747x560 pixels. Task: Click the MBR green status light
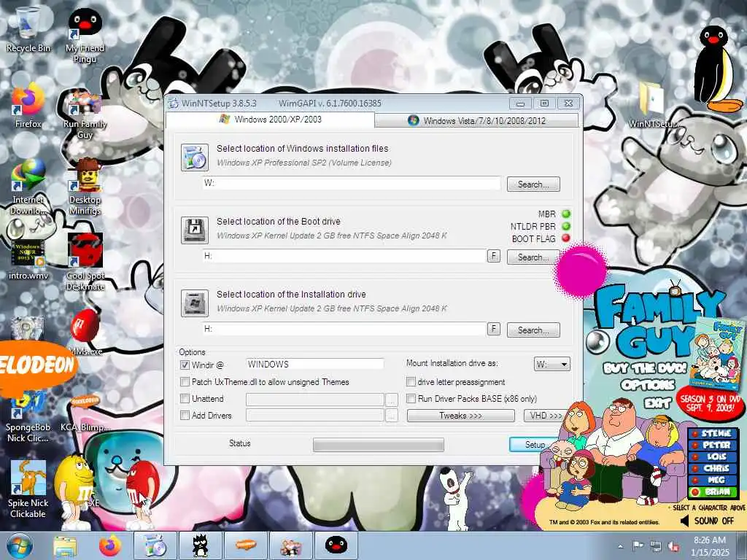[x=566, y=214]
